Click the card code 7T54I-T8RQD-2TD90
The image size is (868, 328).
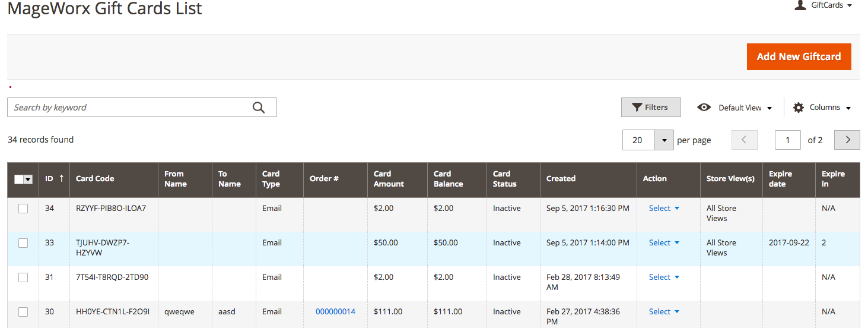click(x=112, y=277)
